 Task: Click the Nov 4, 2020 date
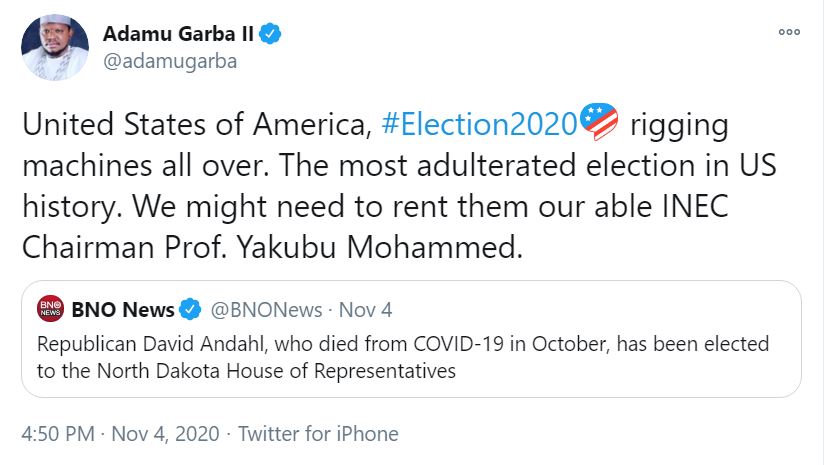click(x=164, y=434)
